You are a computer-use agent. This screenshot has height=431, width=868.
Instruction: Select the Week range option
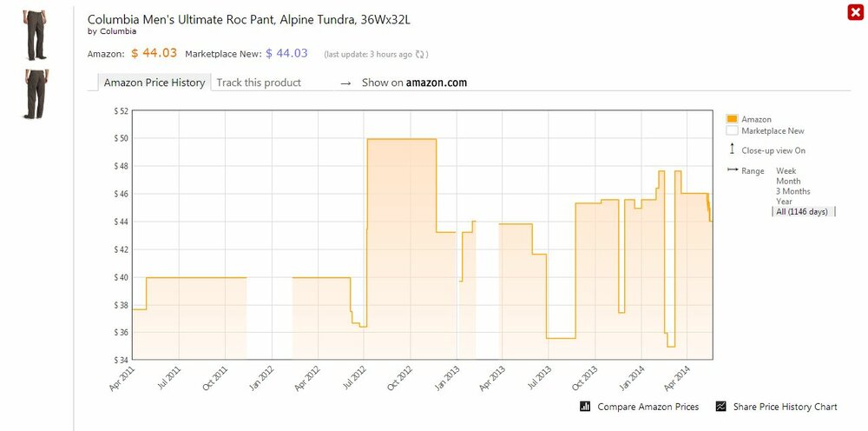coord(786,171)
